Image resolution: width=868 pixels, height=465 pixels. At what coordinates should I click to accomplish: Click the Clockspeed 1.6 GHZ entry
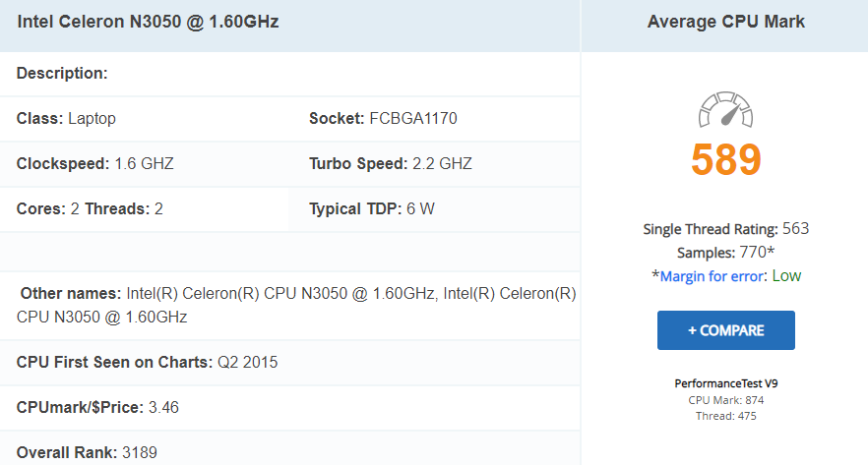tap(94, 164)
